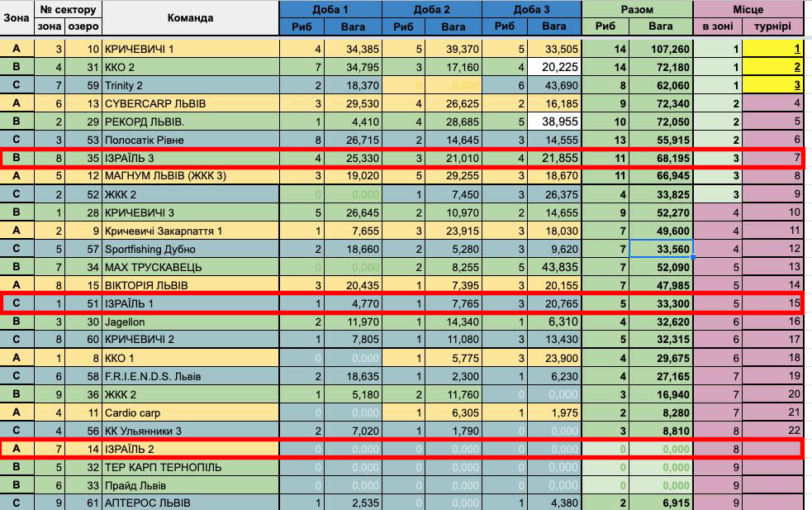Viewport: 812px width, 510px height.
Task: Click the 'КРИЧЕВИЧІ 3' team cell
Action: tap(191, 212)
